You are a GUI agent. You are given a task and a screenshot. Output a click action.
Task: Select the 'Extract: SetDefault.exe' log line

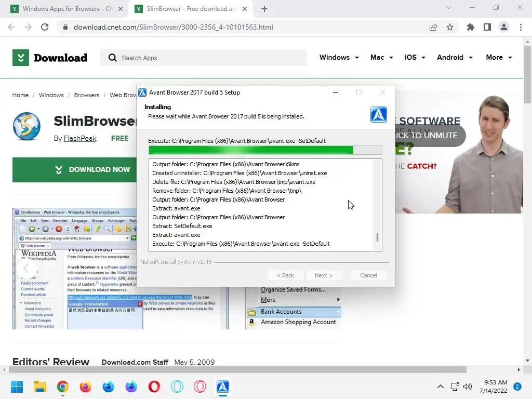(182, 226)
